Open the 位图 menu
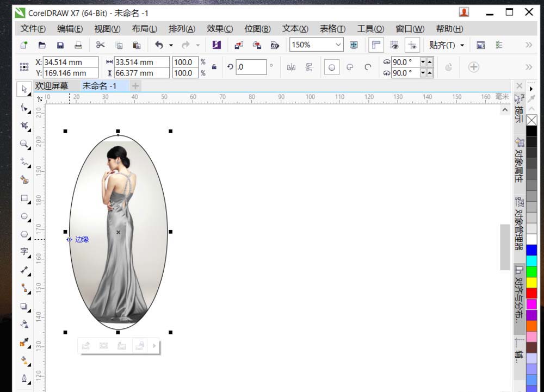Screen dimensions: 544x392 tap(257, 29)
